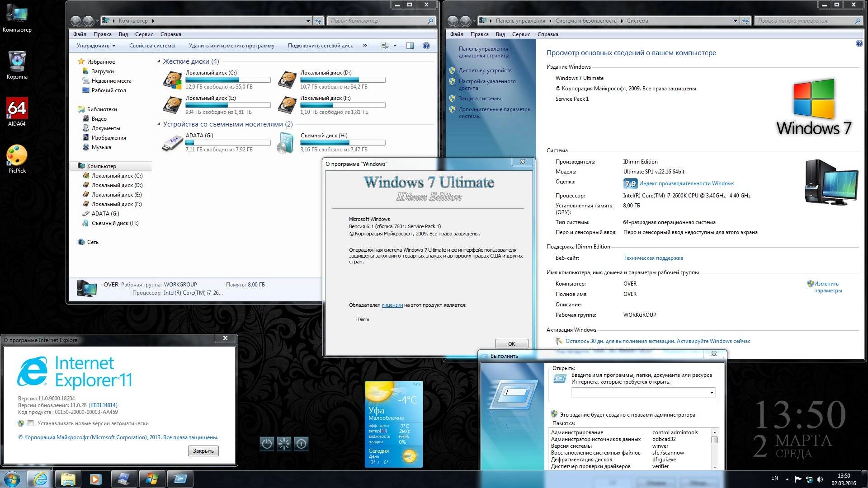Screen dimensions: 868x488
Task: Select the ADATA (G:) USB drive icon
Action: [x=173, y=142]
